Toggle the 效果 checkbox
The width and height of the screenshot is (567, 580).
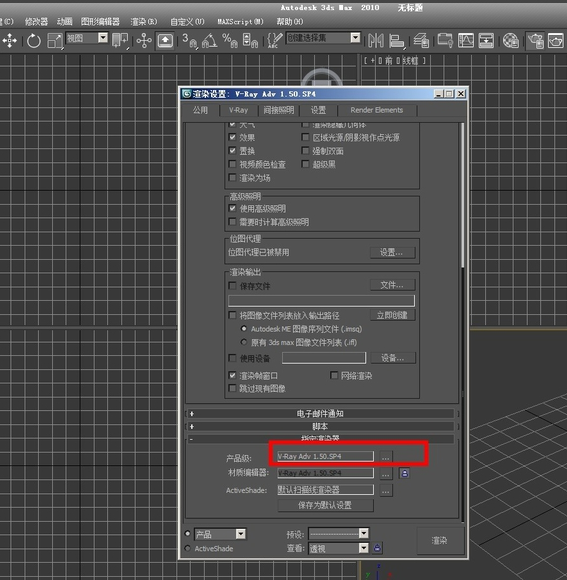click(232, 137)
